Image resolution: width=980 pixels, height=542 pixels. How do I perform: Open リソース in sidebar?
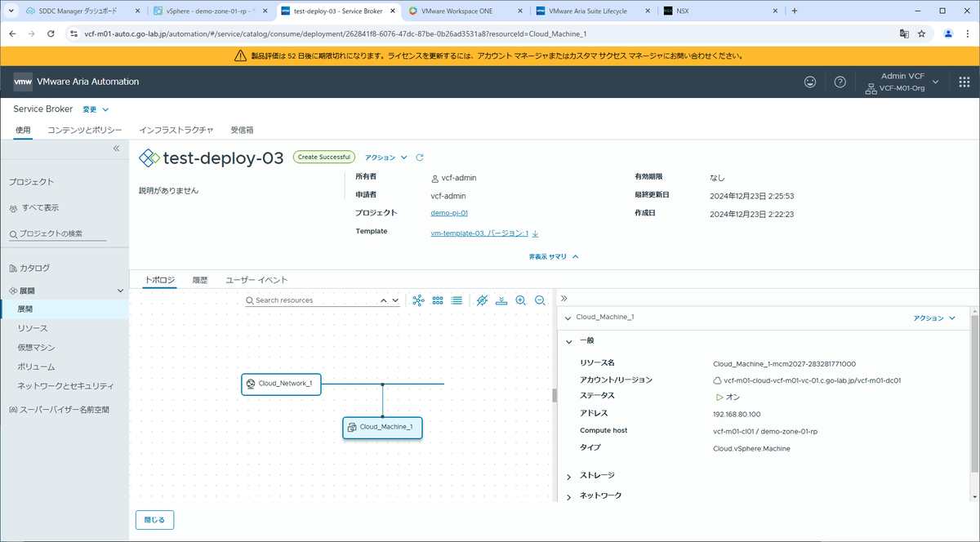click(x=33, y=328)
